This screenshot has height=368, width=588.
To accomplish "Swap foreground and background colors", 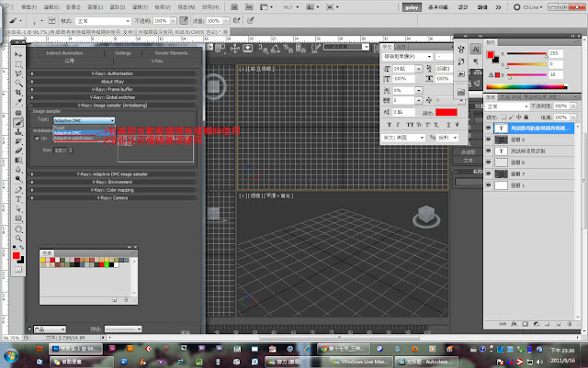I will (x=21, y=248).
